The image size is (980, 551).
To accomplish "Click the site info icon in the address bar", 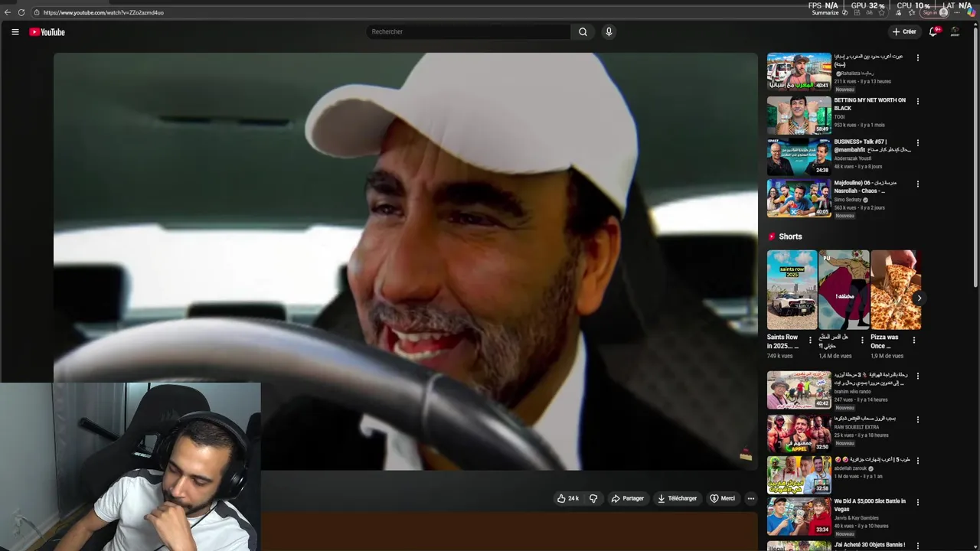I will click(36, 12).
